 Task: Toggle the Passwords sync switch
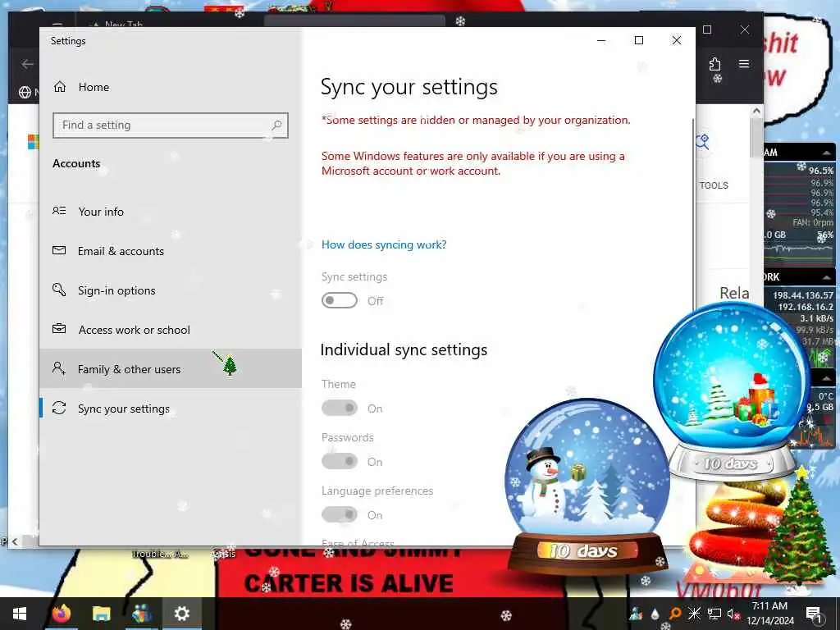(339, 461)
